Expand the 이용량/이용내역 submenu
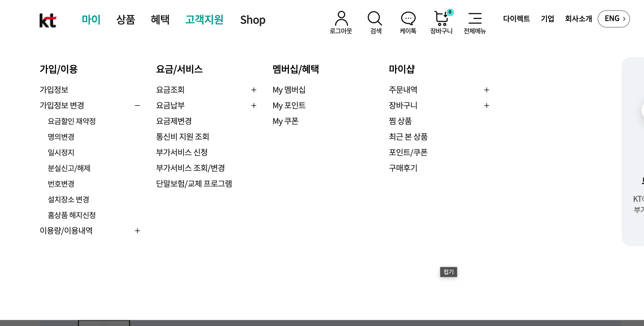 (x=137, y=231)
